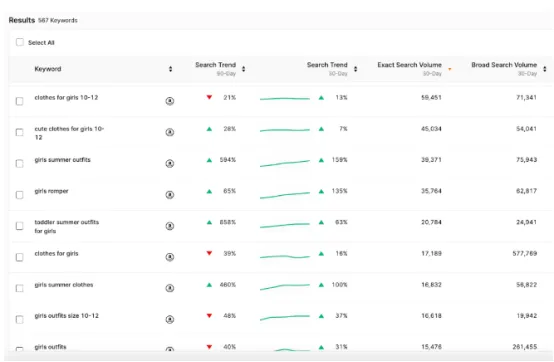Image resolution: width=554 pixels, height=362 pixels.
Task: Sort by Search Trend 90-Day arrows
Action: coord(243,69)
